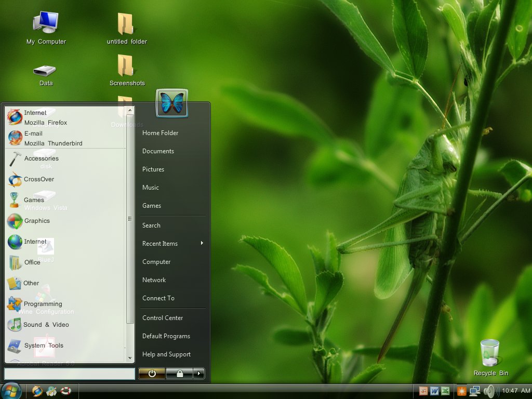The width and height of the screenshot is (532, 399).
Task: Open Documents from start menu
Action: [158, 151]
